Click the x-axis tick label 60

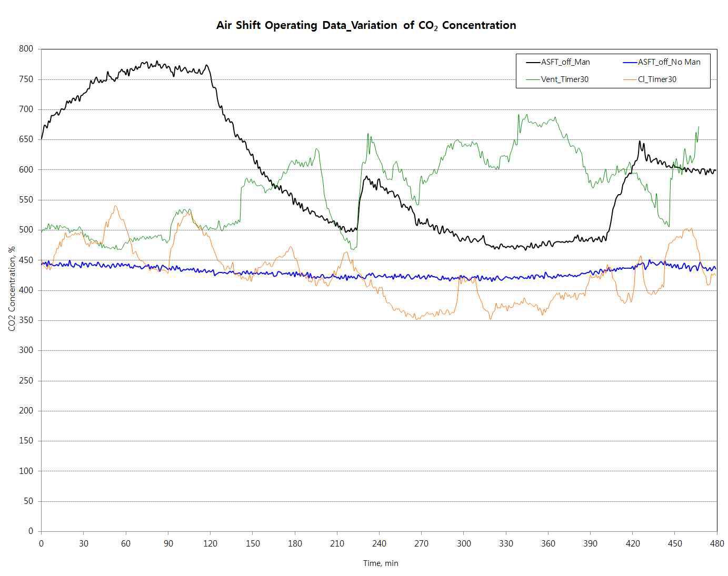click(126, 543)
